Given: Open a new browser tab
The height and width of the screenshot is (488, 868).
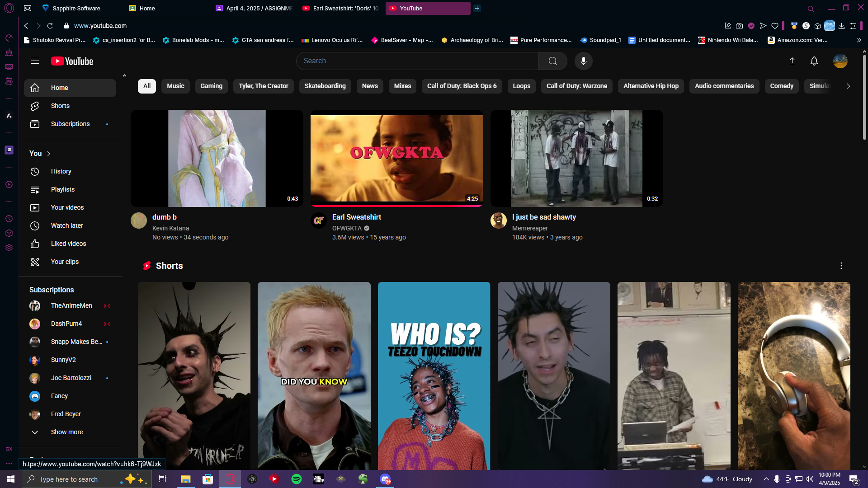Looking at the screenshot, I should tap(477, 8).
